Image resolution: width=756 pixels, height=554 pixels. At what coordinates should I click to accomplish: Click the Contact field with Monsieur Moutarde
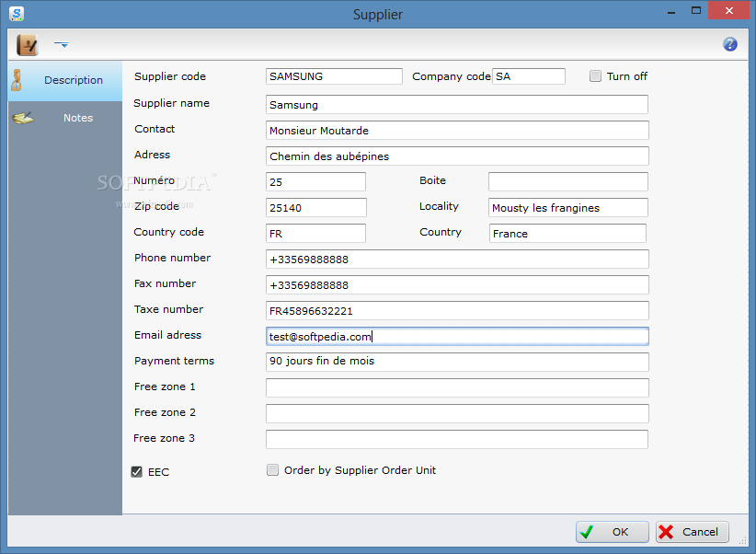(456, 131)
